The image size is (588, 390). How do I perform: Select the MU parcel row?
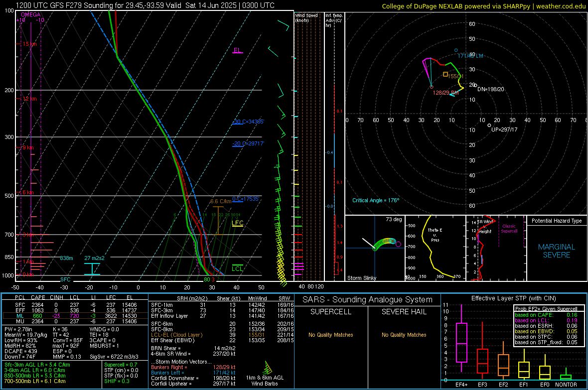click(x=75, y=321)
